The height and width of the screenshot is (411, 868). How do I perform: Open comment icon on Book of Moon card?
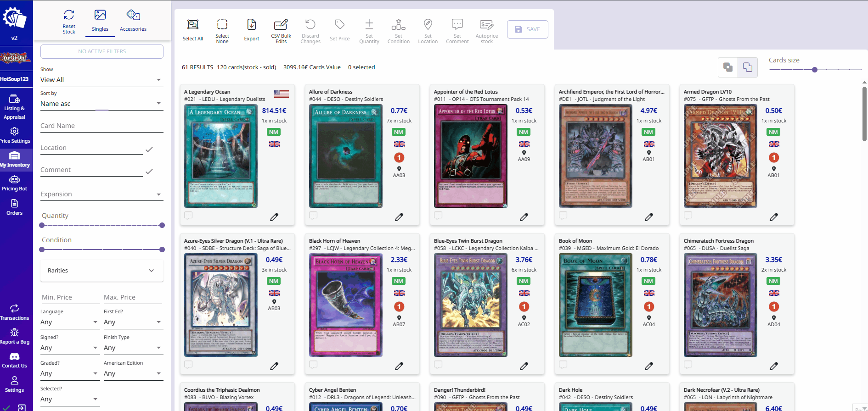pos(564,364)
